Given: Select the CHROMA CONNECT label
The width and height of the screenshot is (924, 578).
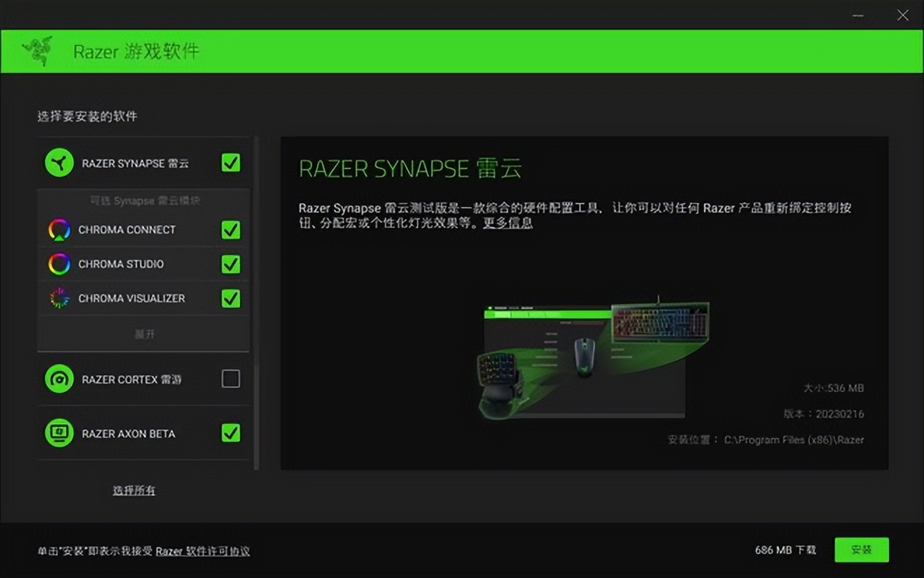Looking at the screenshot, I should (x=127, y=230).
